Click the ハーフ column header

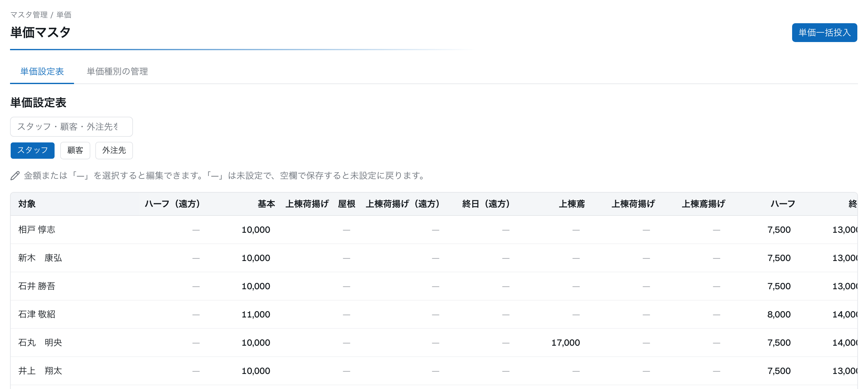pos(783,204)
